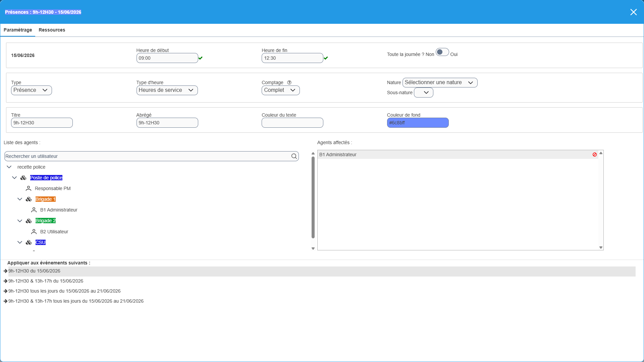Select the Paramétrage tab
The image size is (644, 362).
pyautogui.click(x=18, y=30)
